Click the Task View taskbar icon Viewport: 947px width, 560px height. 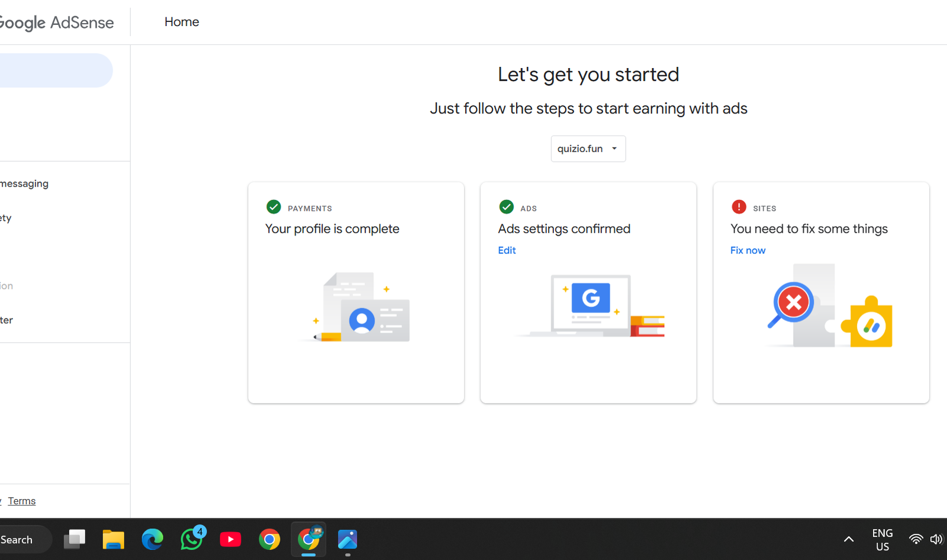tap(75, 539)
